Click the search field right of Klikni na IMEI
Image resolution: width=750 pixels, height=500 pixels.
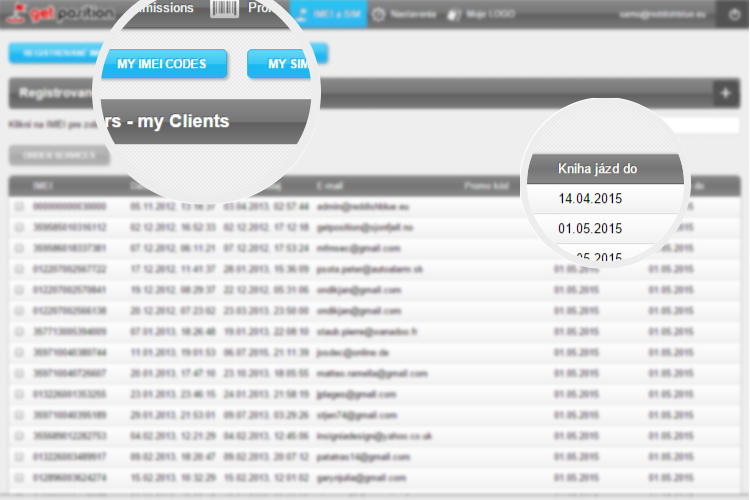point(710,125)
